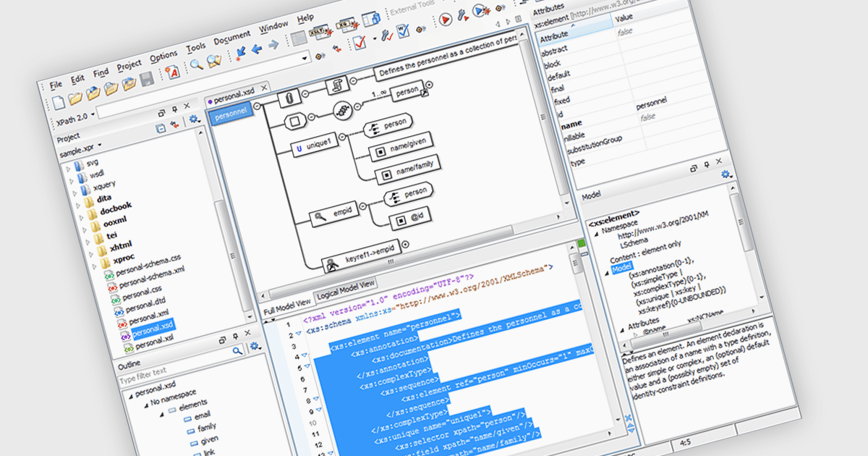Collapse No namespace in the Outline
Screen dimensions: 868x456
tap(147, 404)
